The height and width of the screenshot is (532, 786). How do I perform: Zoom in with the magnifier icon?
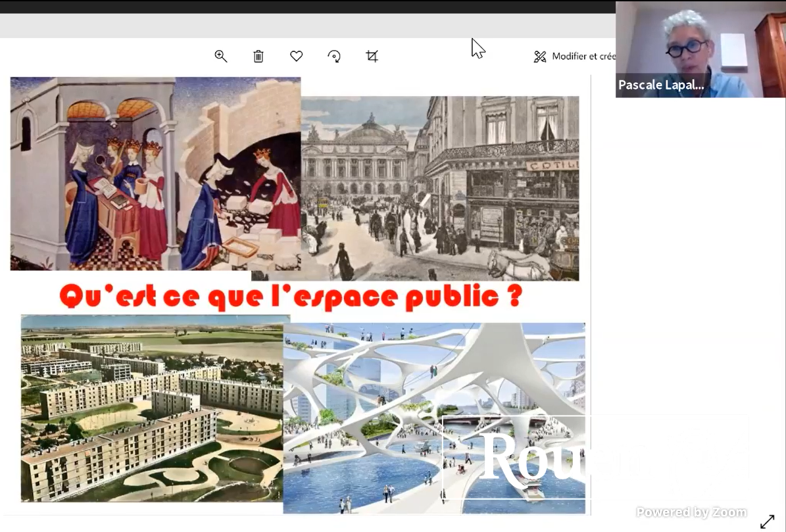(220, 56)
